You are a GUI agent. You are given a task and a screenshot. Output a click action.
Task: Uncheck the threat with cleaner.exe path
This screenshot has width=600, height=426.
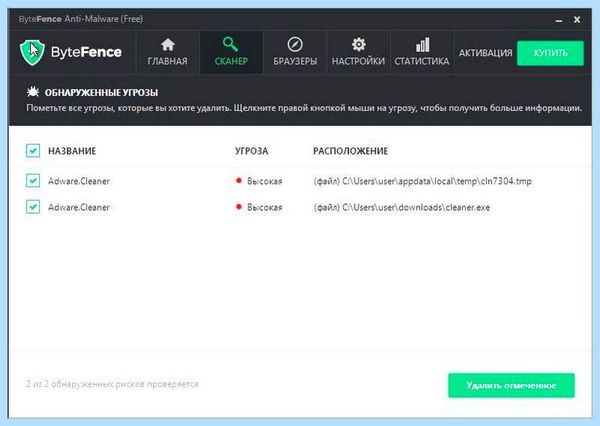coord(33,207)
